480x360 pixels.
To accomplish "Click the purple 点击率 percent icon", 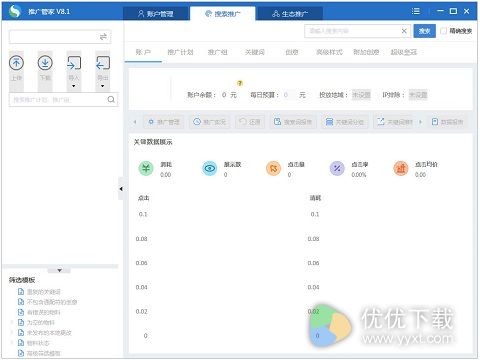I will [337, 168].
